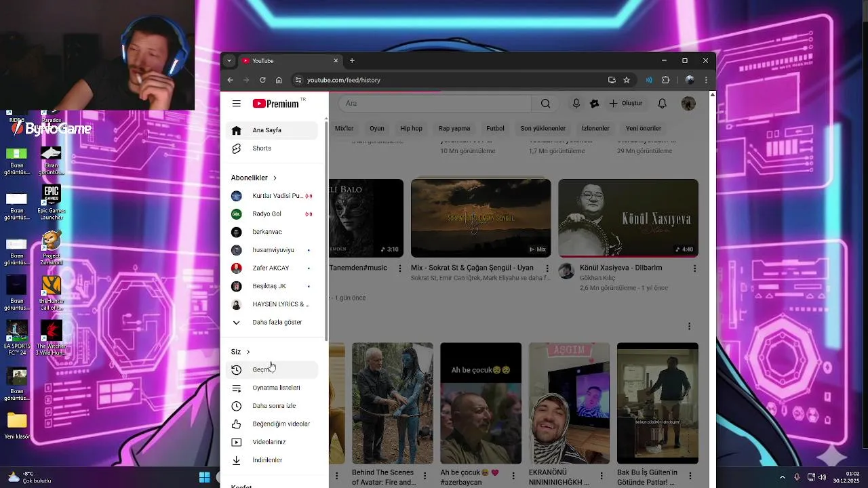Open İndirilenler in the sidebar
The image size is (868, 488).
(x=271, y=460)
